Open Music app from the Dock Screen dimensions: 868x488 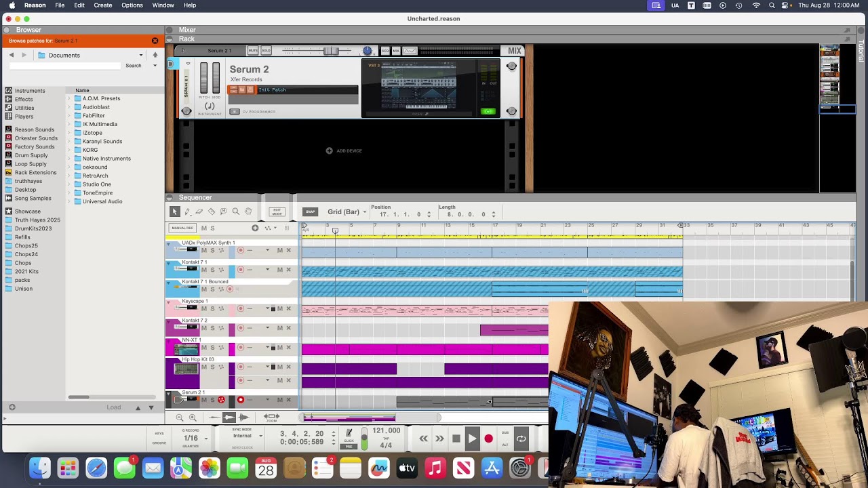pyautogui.click(x=435, y=468)
